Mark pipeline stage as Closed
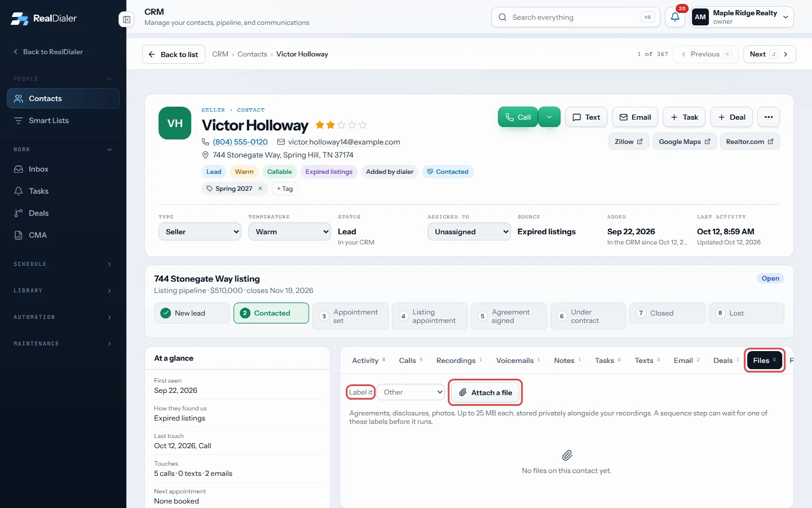Viewport: 812px width, 508px height. [667, 313]
